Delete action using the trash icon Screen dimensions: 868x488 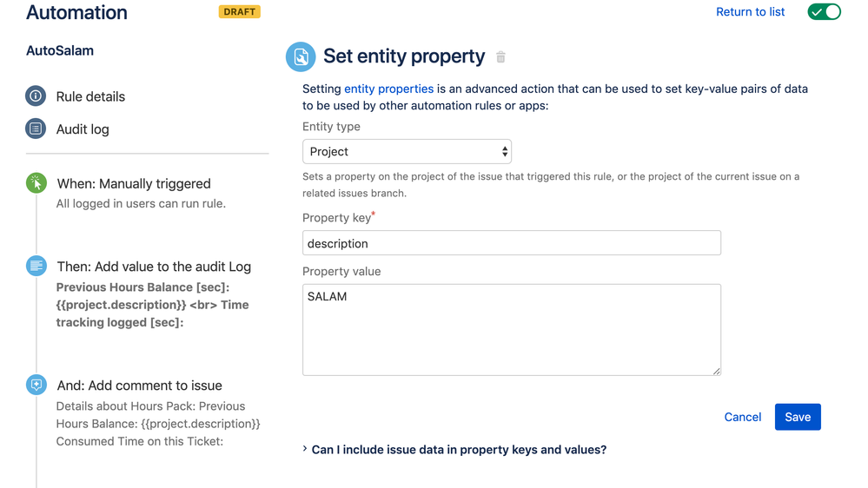point(500,57)
